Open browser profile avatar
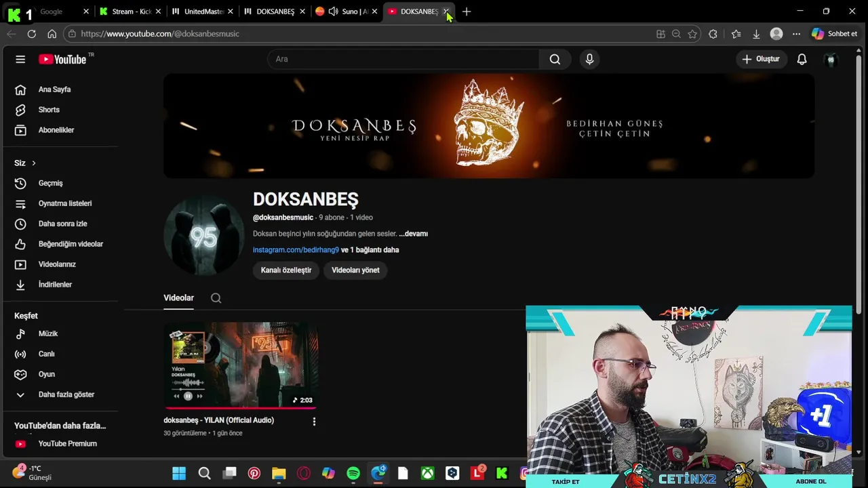868x488 pixels. (776, 34)
